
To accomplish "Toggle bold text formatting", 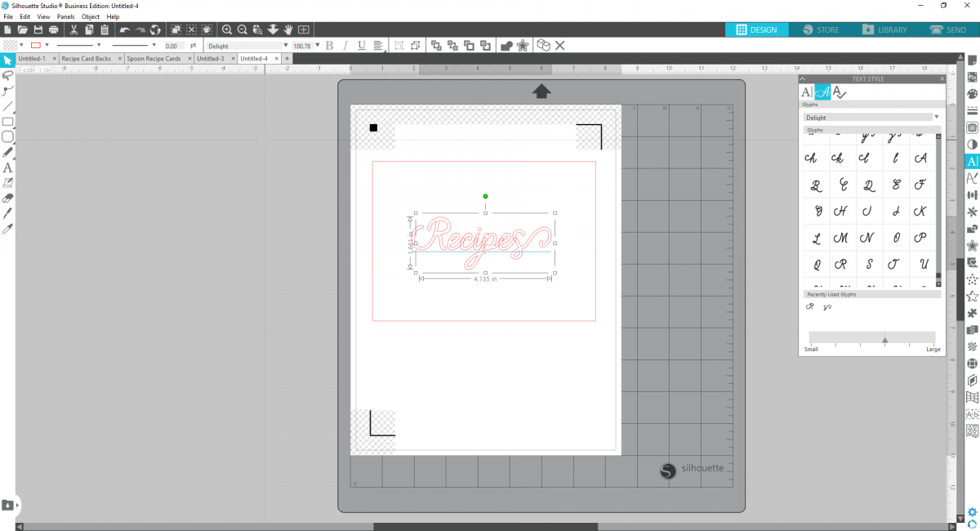I will [x=330, y=46].
